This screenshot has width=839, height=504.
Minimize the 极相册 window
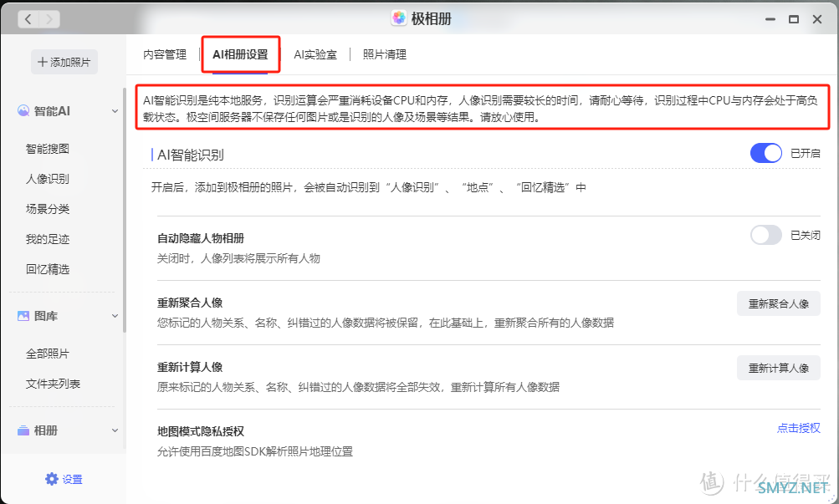point(770,19)
